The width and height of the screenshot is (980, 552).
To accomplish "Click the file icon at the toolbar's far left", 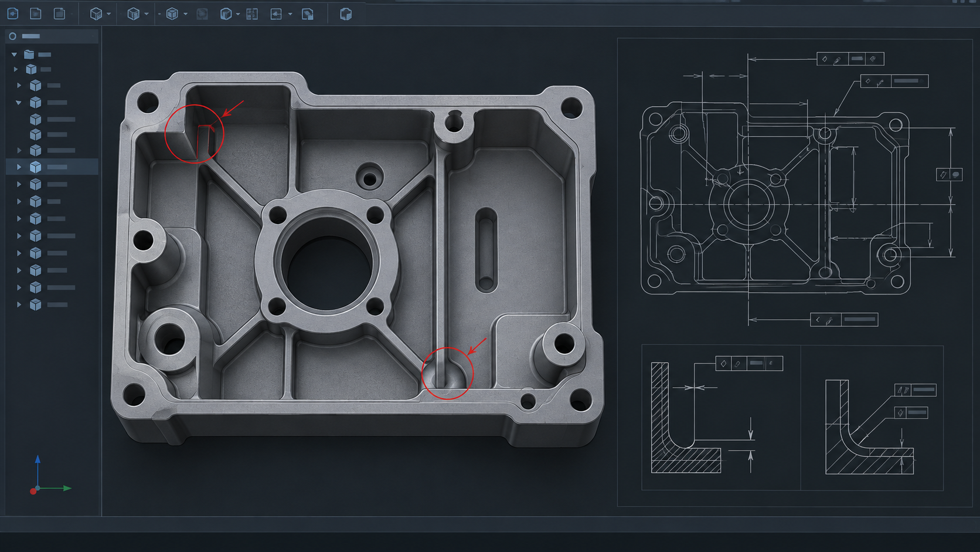I will pyautogui.click(x=13, y=13).
